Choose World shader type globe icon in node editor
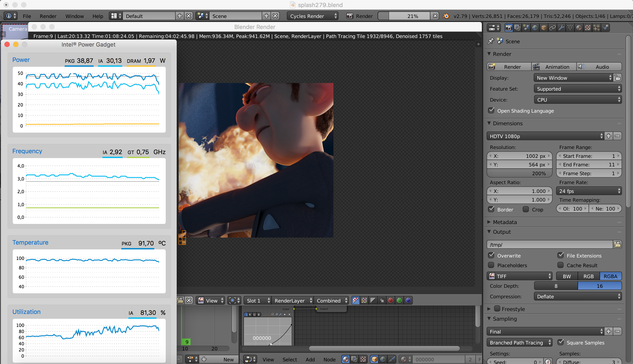This screenshot has height=364, width=633. [383, 359]
